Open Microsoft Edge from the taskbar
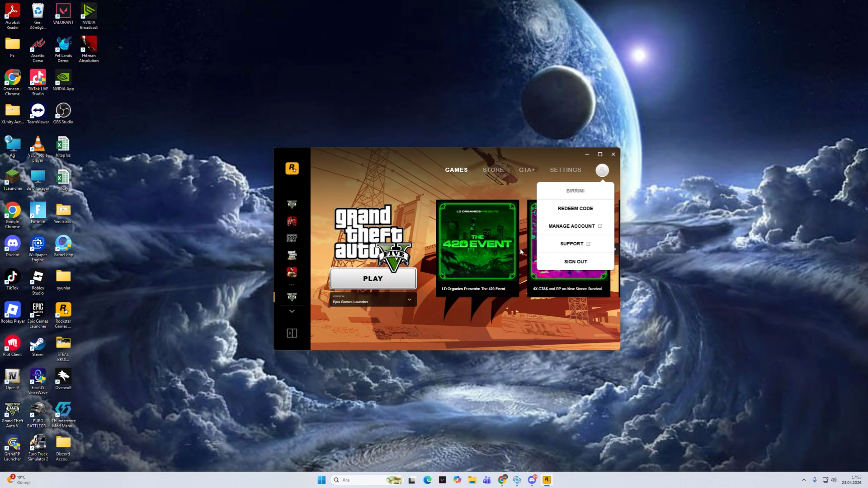The height and width of the screenshot is (488, 868). tap(427, 480)
